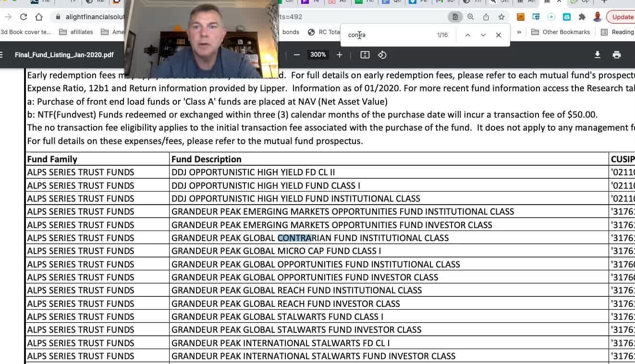
Task: Bookmark this page with the star
Action: click(501, 17)
